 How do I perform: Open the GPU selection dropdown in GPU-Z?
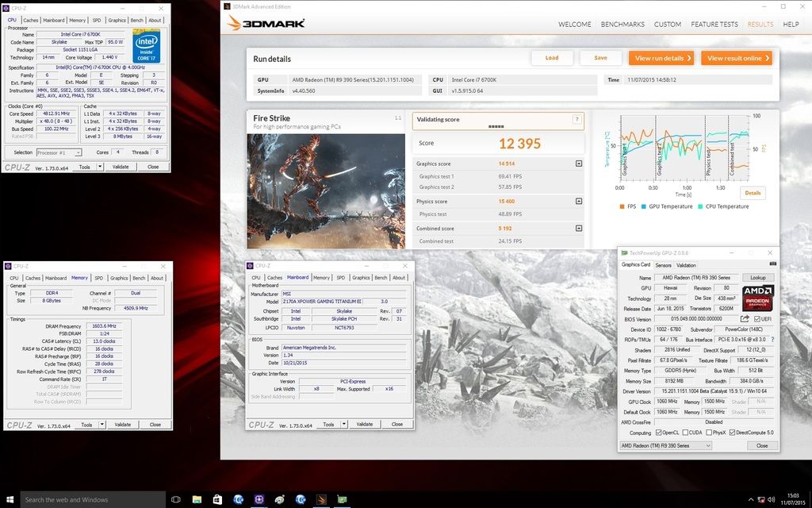666,446
